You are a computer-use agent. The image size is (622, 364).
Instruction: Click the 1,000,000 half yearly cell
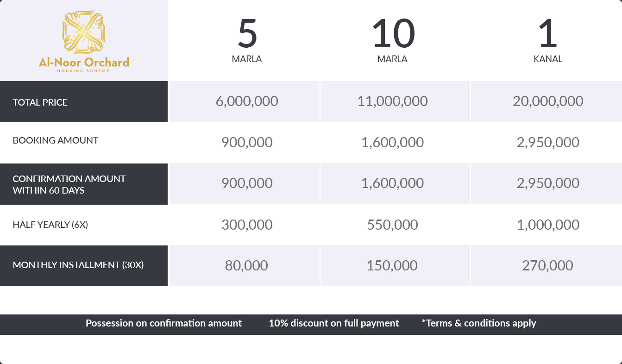(548, 225)
